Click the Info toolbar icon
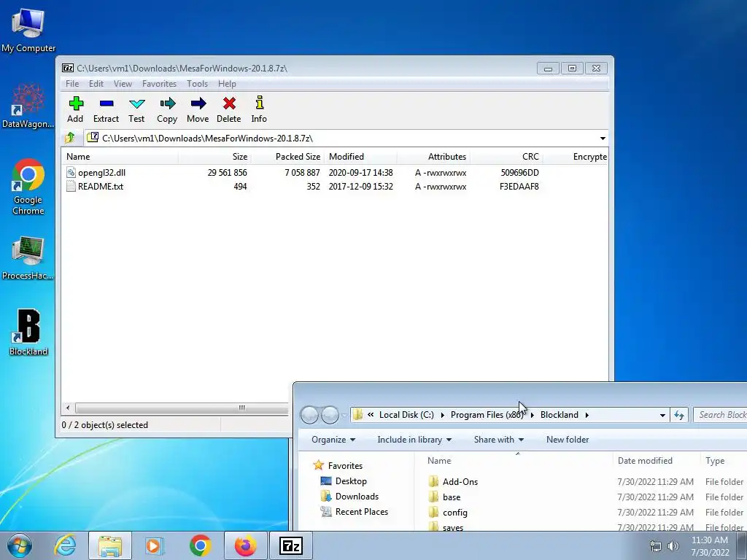The image size is (747, 560). 259,109
